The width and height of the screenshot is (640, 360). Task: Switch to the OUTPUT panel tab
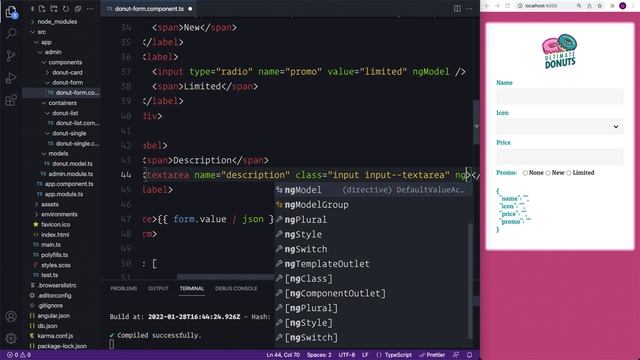[158, 289]
